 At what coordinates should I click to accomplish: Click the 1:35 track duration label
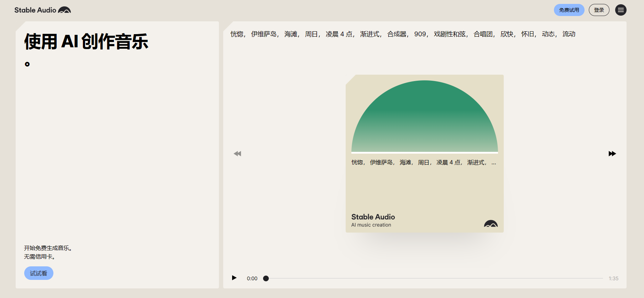click(613, 278)
